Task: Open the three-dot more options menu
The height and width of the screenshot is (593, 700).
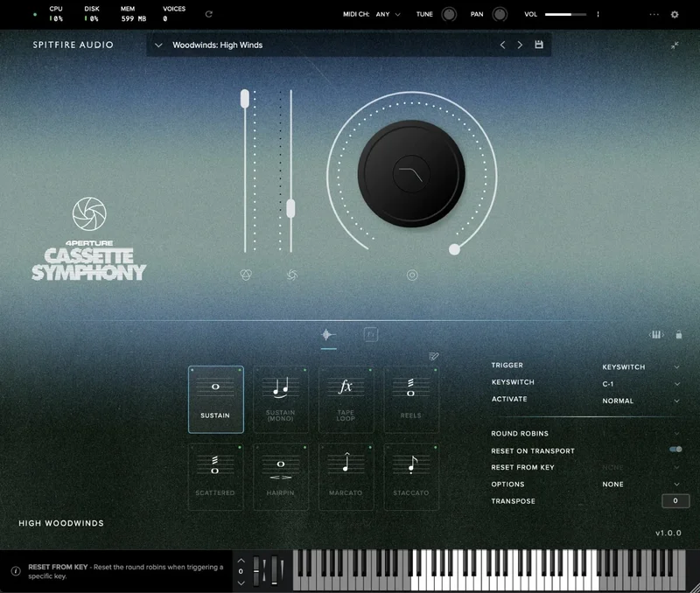Action: click(x=654, y=14)
